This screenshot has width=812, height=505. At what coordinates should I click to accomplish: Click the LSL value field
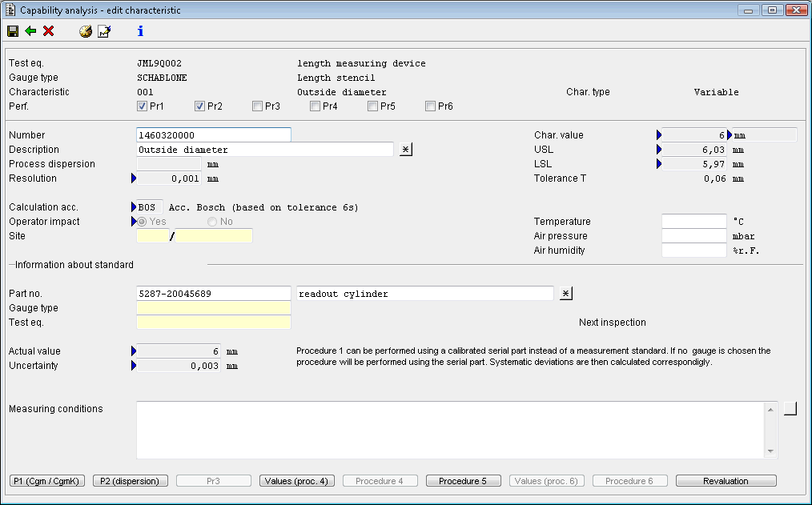694,164
